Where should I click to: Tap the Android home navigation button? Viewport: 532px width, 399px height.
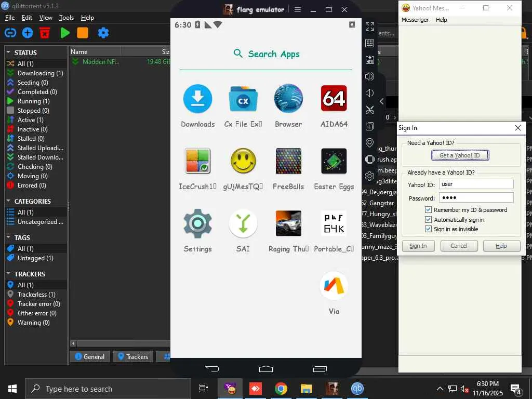(266, 369)
